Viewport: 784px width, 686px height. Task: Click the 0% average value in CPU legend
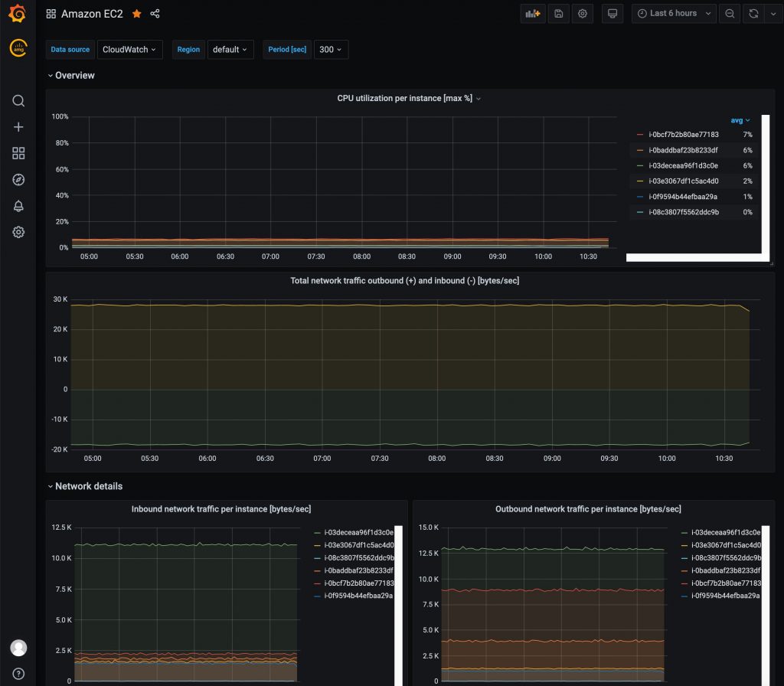pos(747,212)
